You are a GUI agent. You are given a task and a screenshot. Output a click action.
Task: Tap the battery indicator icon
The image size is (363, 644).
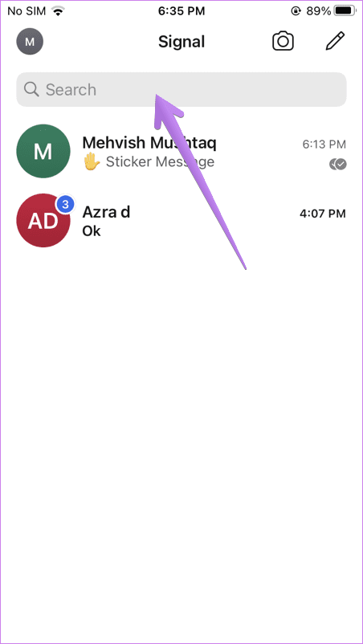click(346, 11)
